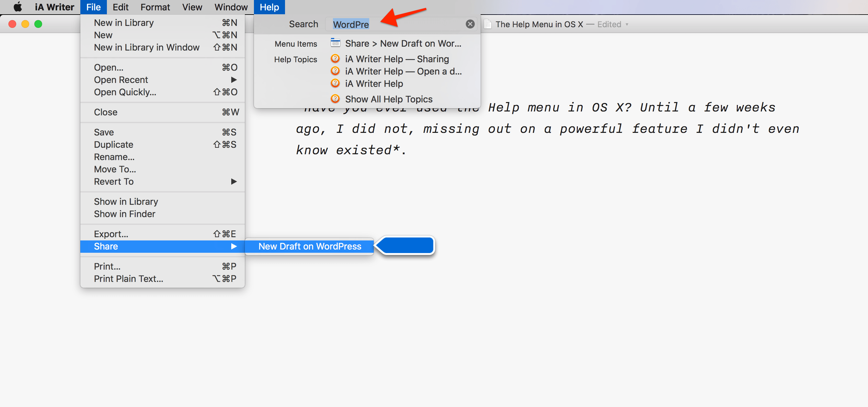Screen dimensions: 868x407
Task: Choose New with Option-Command-N shortcut
Action: click(x=162, y=35)
